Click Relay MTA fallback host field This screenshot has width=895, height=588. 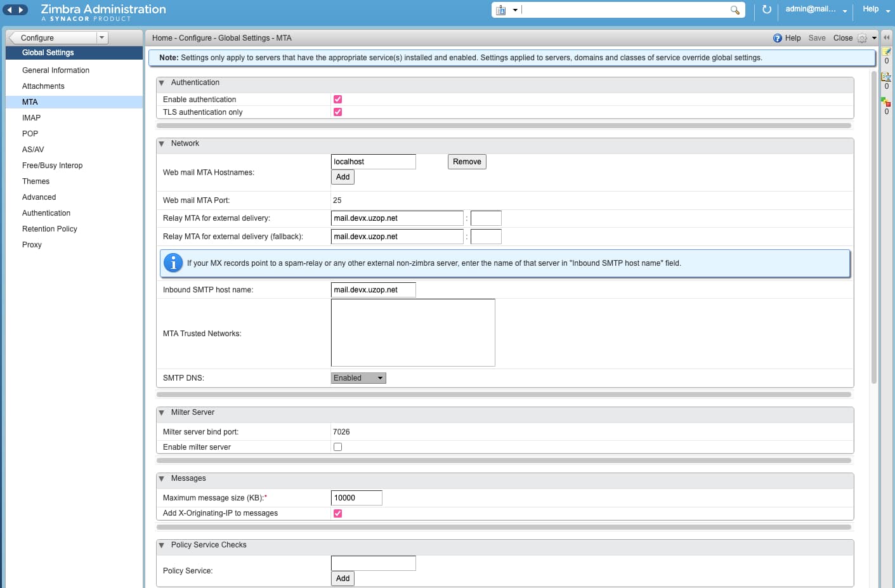coord(397,237)
